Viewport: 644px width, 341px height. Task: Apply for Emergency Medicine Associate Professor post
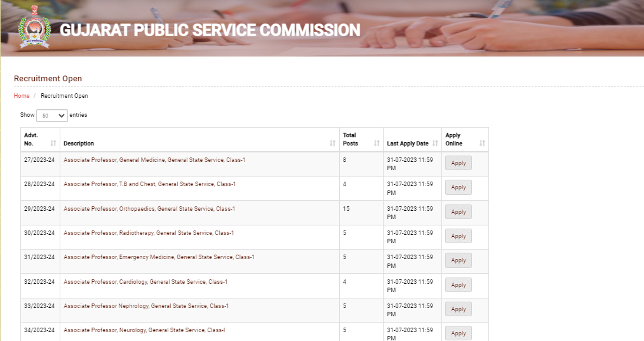click(x=459, y=260)
